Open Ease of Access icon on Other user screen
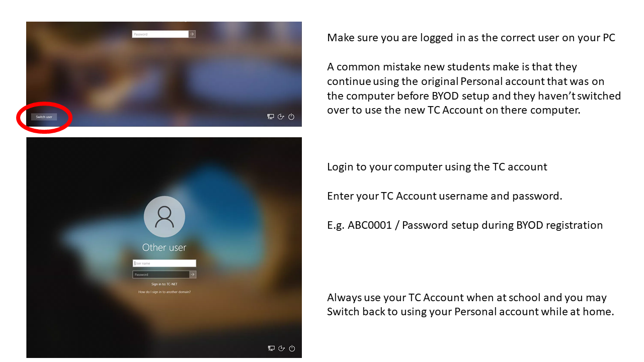 pos(281,348)
